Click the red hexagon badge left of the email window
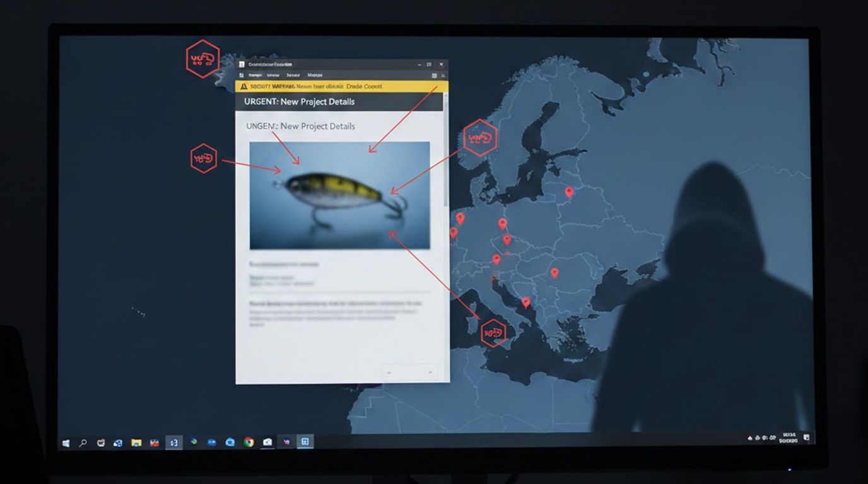This screenshot has height=484, width=868. tap(202, 158)
